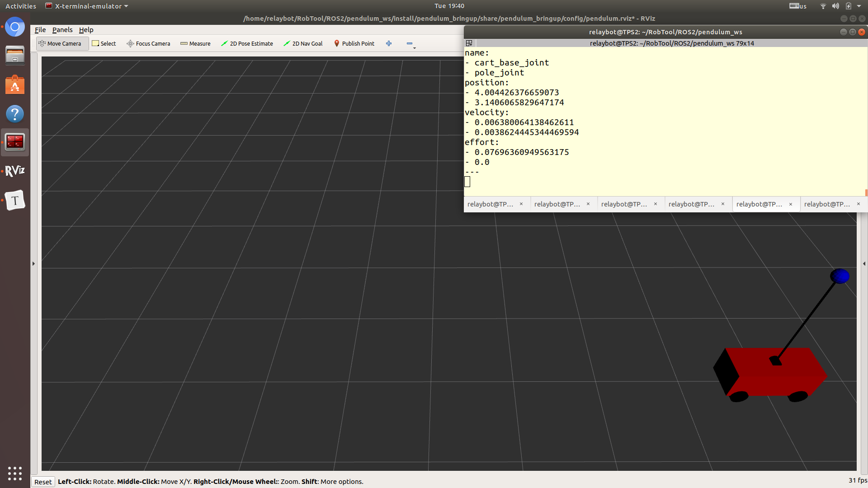Image resolution: width=868 pixels, height=488 pixels.
Task: Activate 2D Pose Estimate tool
Action: pos(247,43)
